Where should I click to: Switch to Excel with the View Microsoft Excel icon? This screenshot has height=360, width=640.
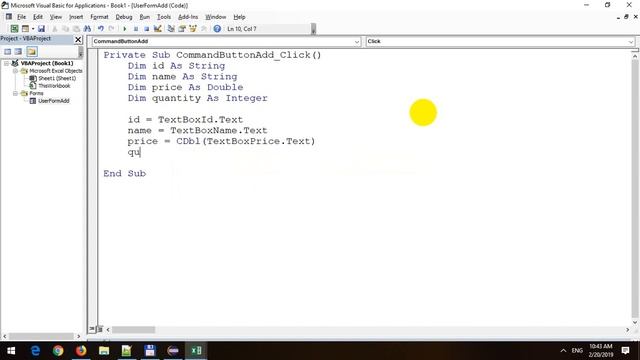click(x=14, y=29)
